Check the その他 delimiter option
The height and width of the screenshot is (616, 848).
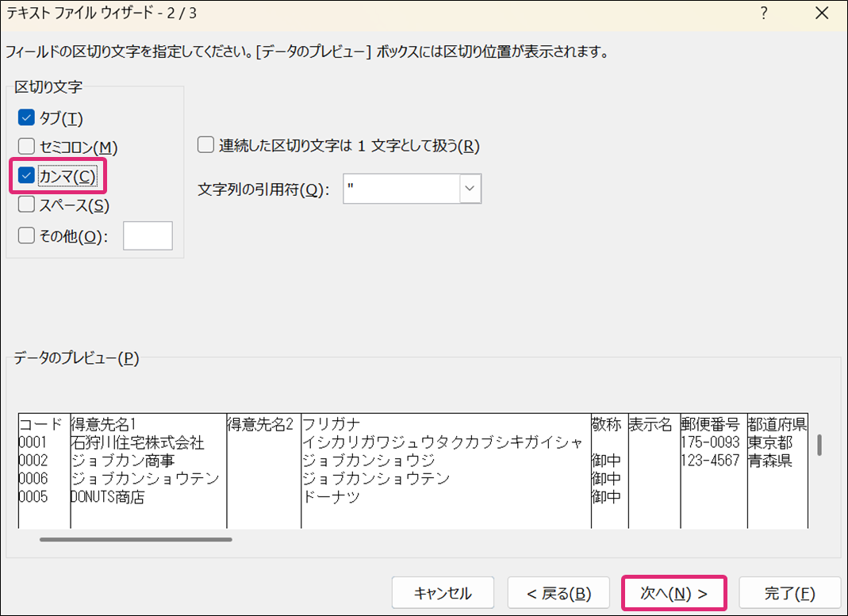(26, 235)
